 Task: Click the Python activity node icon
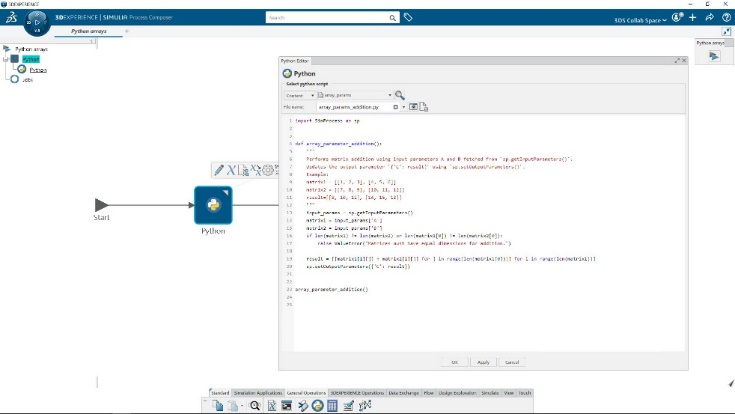(213, 205)
